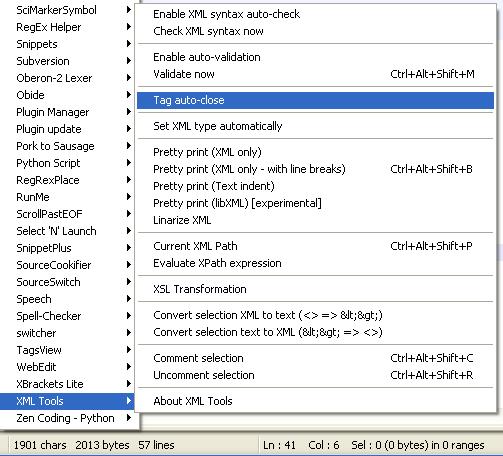Expand the Snippets submenu arrow

click(129, 44)
